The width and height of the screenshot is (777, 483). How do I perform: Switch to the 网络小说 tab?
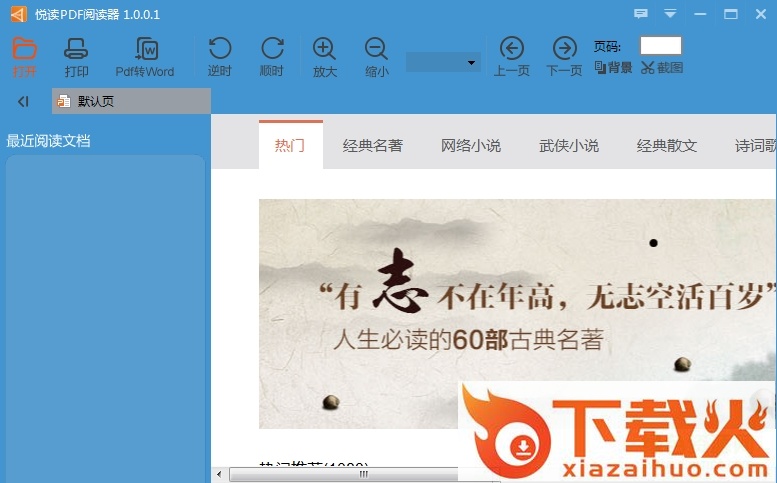click(x=471, y=145)
